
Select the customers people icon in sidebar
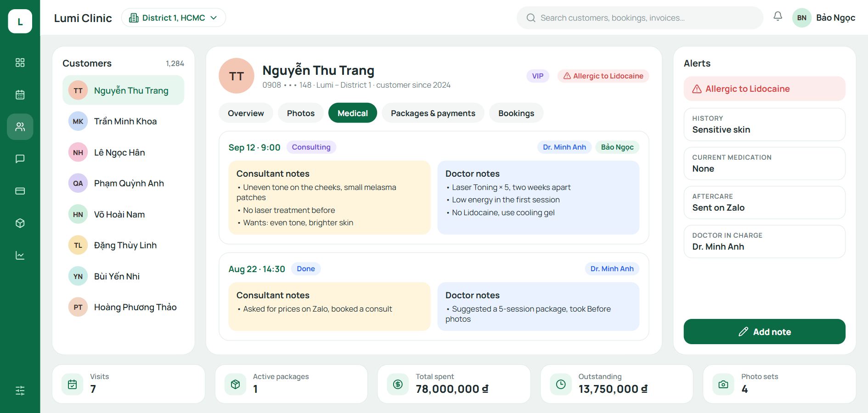pos(20,127)
